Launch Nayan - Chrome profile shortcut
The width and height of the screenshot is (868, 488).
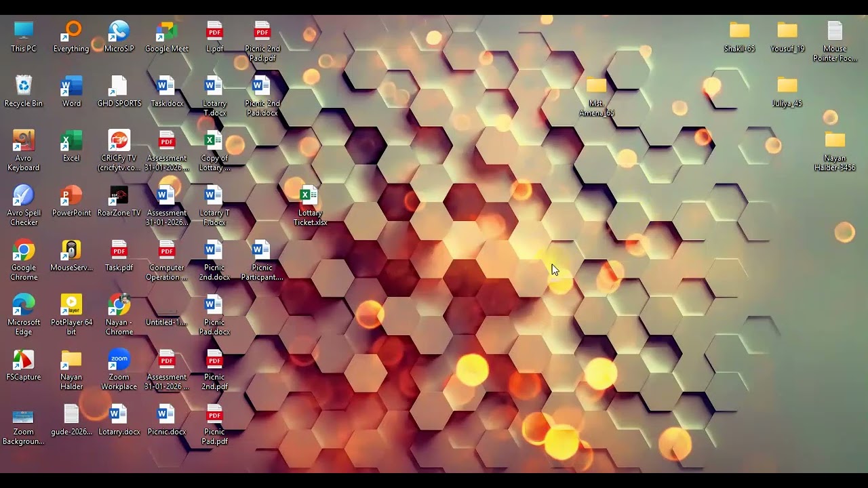point(119,314)
